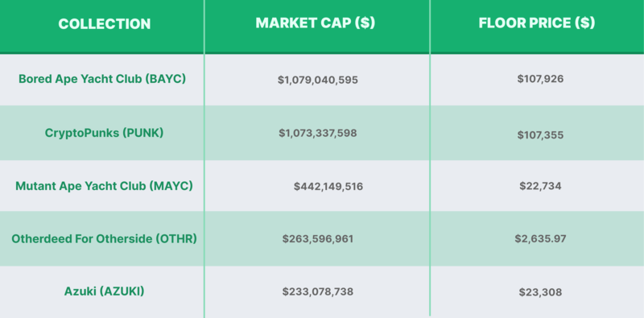Open Mutant Ape Yacht Club (MAYC) entry

[x=104, y=186]
